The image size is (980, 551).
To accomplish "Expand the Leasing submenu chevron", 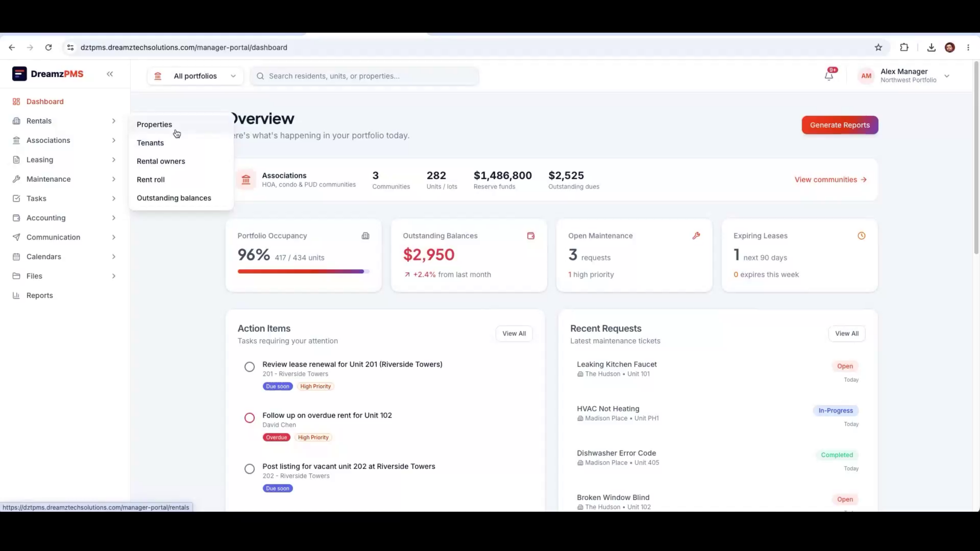I will pyautogui.click(x=114, y=160).
